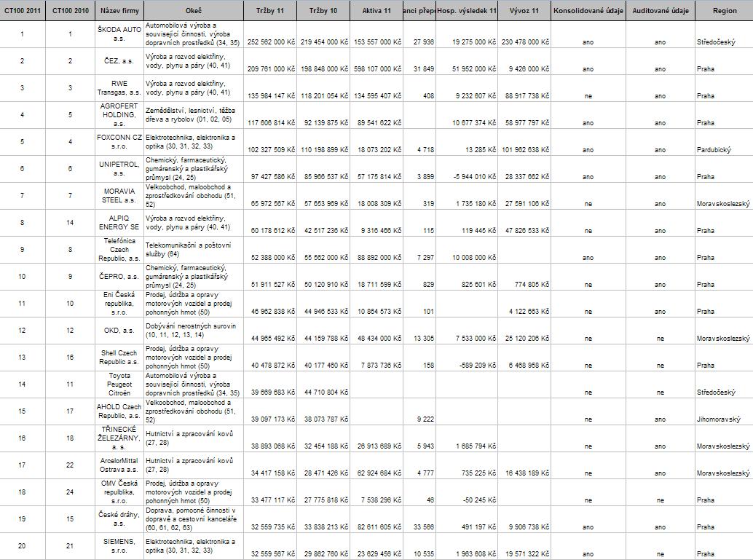
Task: Select the "Region" column header
Action: [x=723, y=11]
